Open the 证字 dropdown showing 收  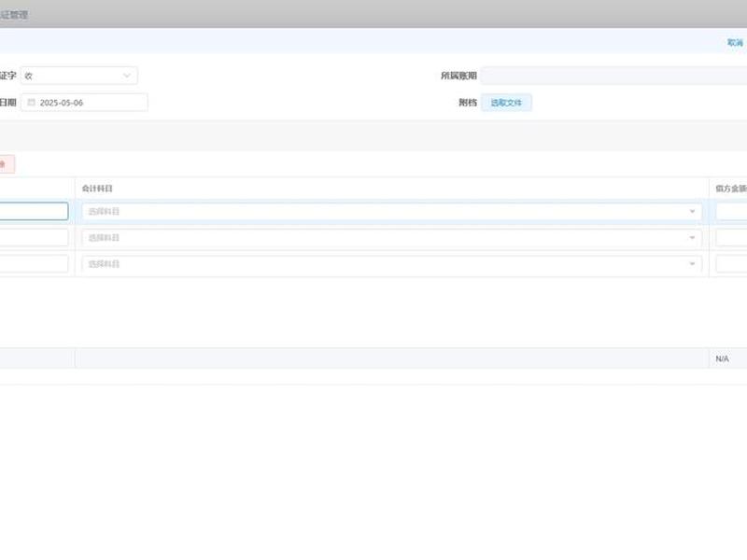79,76
